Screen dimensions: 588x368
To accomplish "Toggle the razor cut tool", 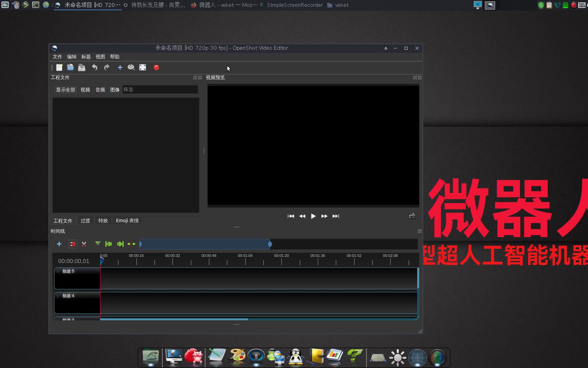I will (x=84, y=244).
